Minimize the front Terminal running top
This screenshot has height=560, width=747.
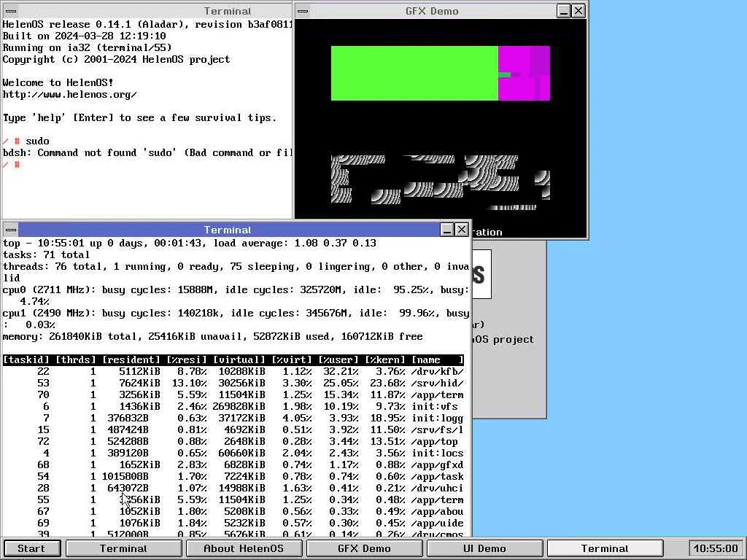(x=446, y=230)
